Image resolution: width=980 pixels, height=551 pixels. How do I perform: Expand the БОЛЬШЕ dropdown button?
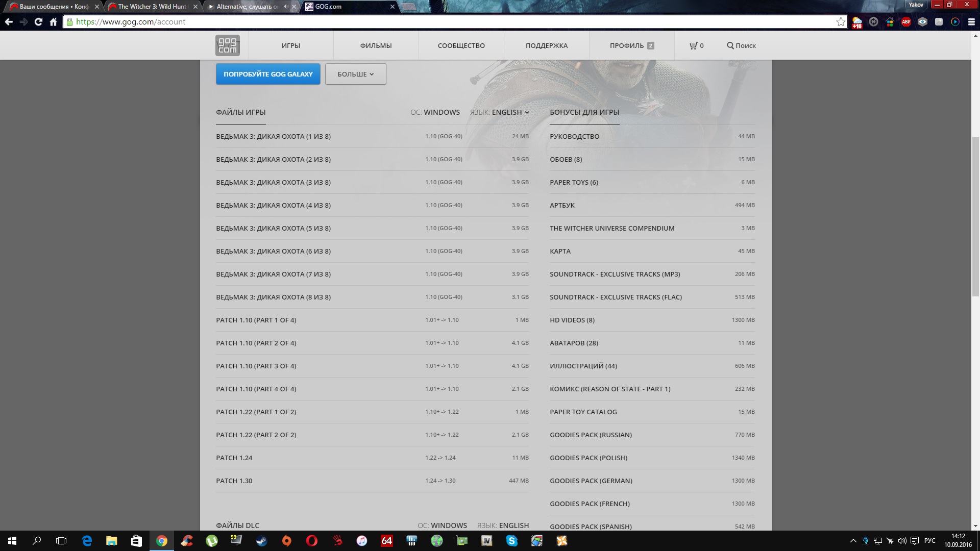pyautogui.click(x=355, y=74)
